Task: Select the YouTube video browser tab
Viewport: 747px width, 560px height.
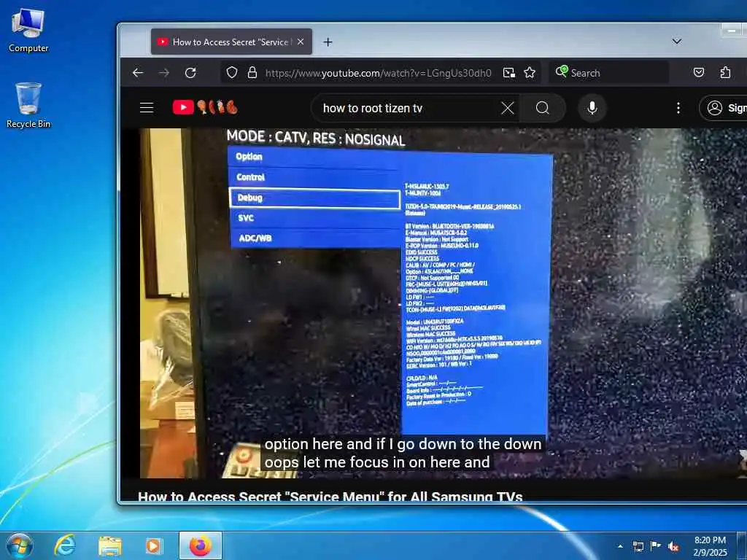Action: [x=231, y=42]
